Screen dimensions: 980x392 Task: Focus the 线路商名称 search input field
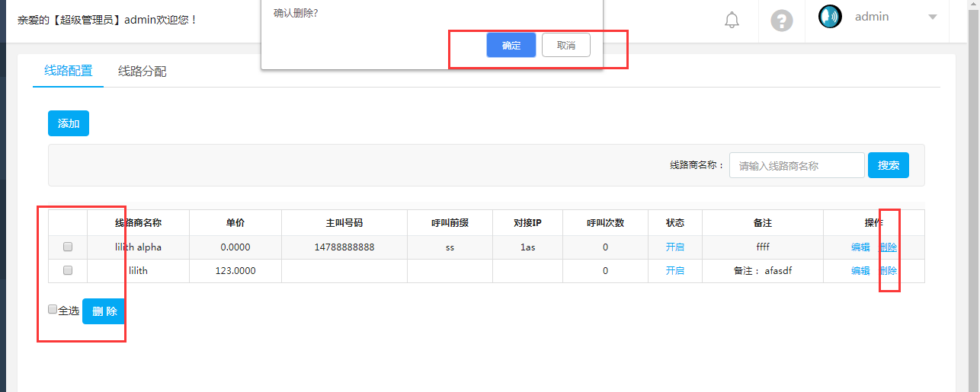796,165
